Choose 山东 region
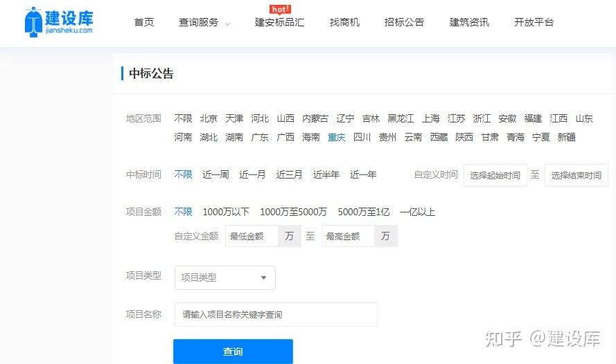The height and width of the screenshot is (364, 616). (584, 118)
